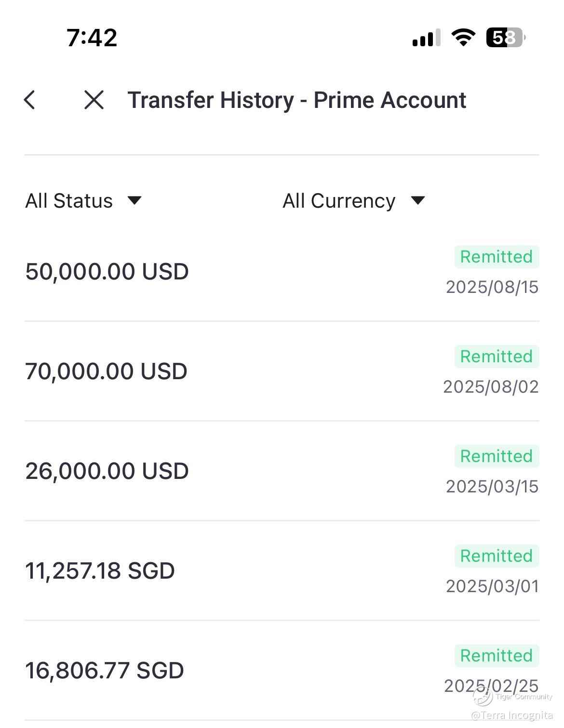Tap the Wi-Fi status icon

click(463, 37)
